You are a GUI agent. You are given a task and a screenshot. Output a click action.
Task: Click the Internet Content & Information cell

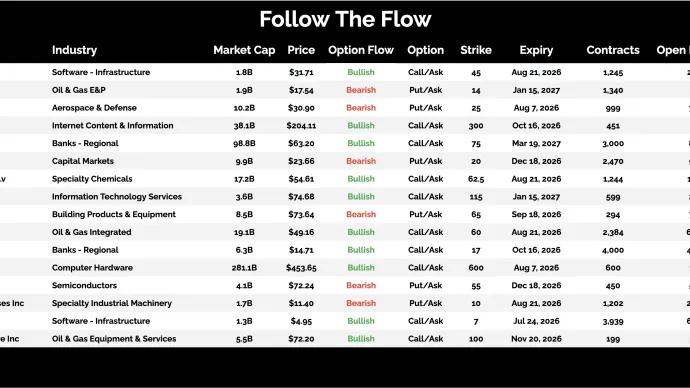(113, 125)
